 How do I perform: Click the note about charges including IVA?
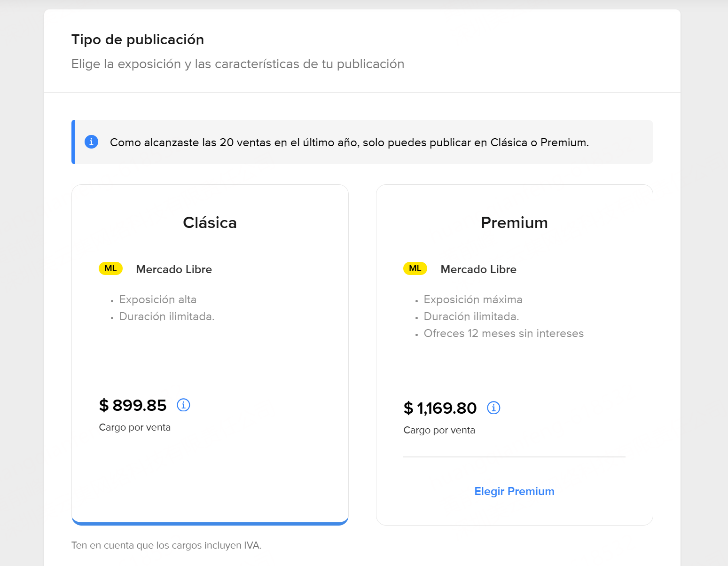click(x=166, y=545)
